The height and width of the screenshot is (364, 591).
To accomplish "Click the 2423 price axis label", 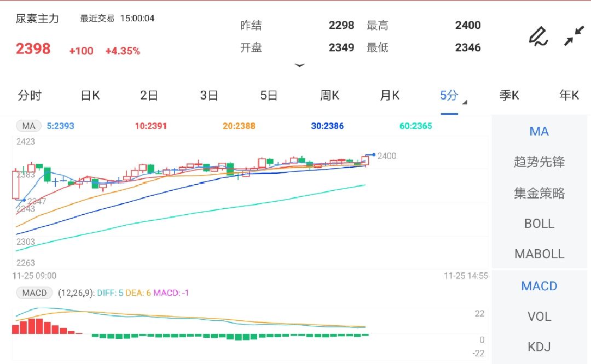I will [x=26, y=142].
